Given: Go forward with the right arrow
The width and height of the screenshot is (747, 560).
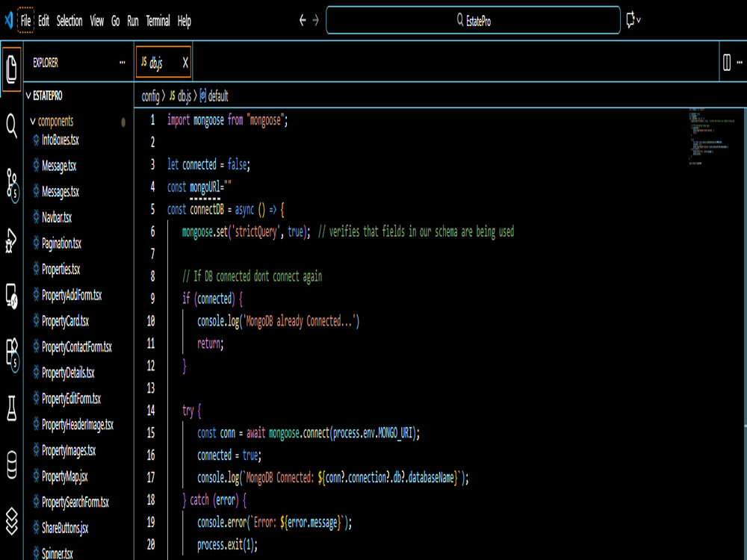Looking at the screenshot, I should [x=315, y=20].
